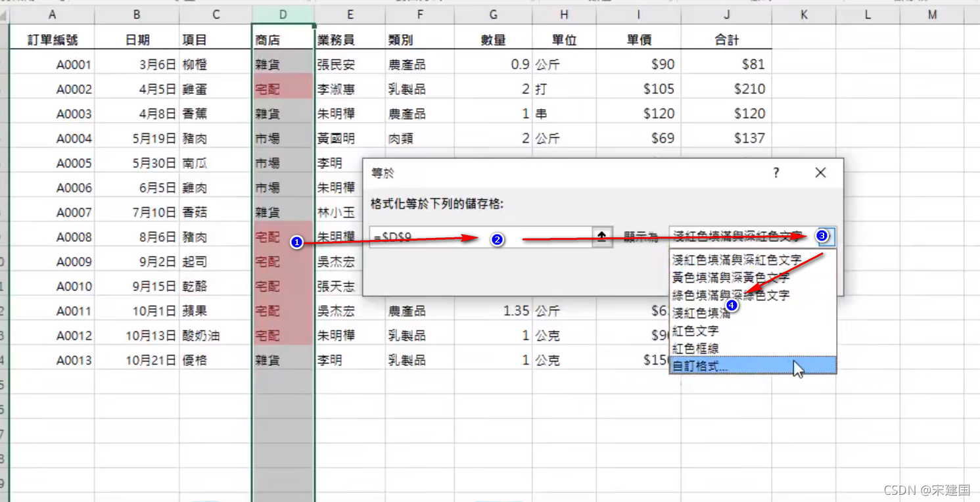Select column J header
Image resolution: width=980 pixels, height=502 pixels.
tap(726, 14)
